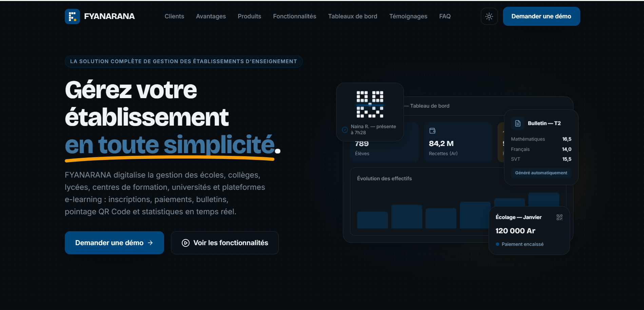Click the 'Élèves' label

tap(362, 153)
